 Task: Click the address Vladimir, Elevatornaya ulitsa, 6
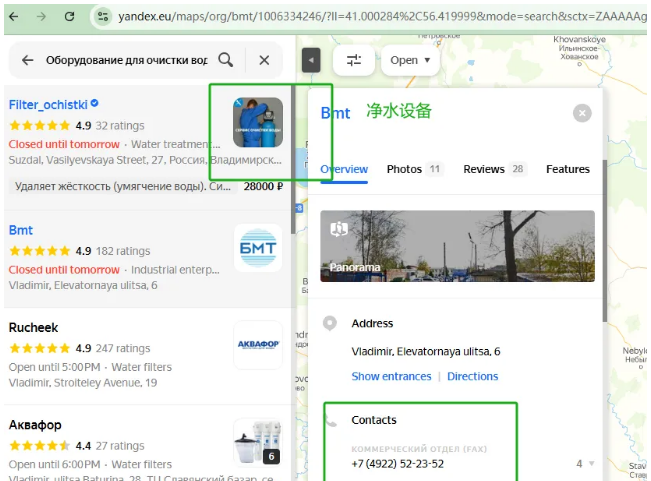tap(426, 352)
